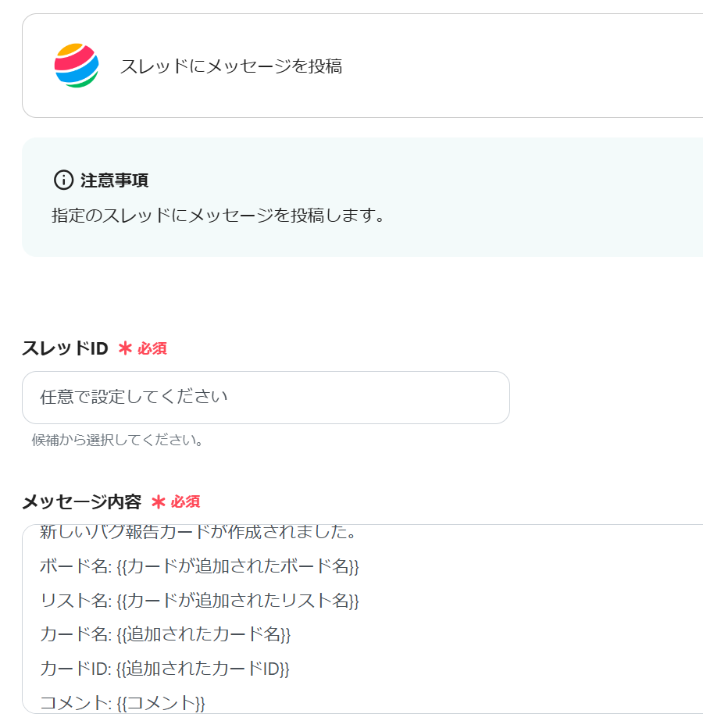Click the 候補から選択してください hint text
Viewport: 703px width, 728px height.
pos(118,440)
